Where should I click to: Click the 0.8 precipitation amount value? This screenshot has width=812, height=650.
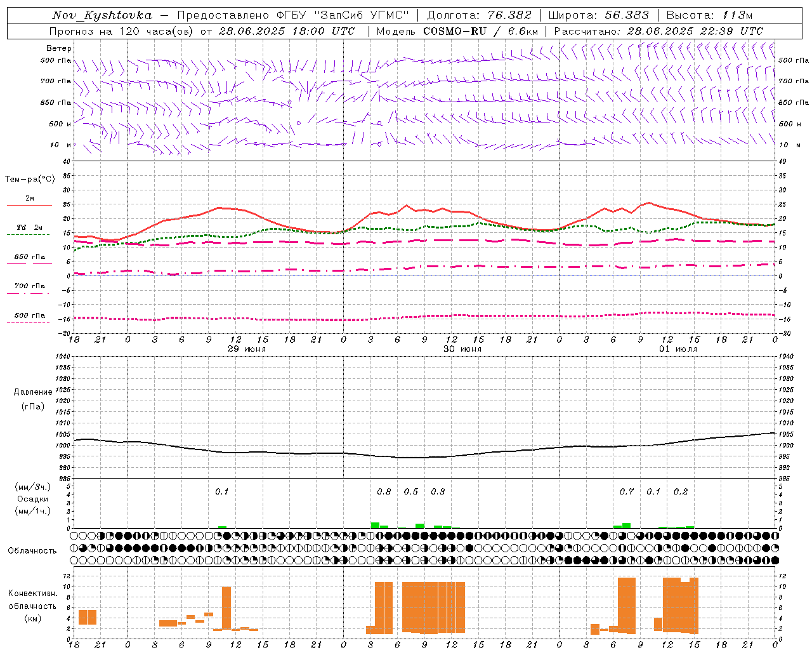(384, 492)
